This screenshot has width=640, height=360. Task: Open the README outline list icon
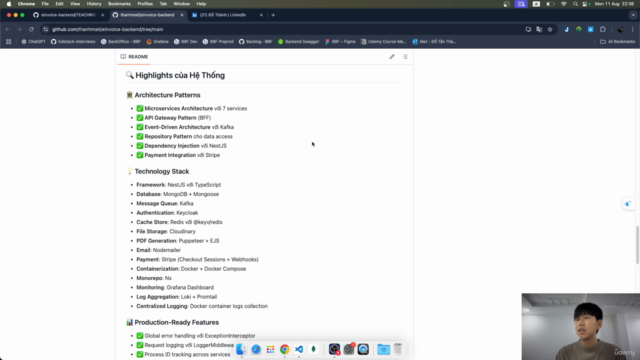coord(405,57)
